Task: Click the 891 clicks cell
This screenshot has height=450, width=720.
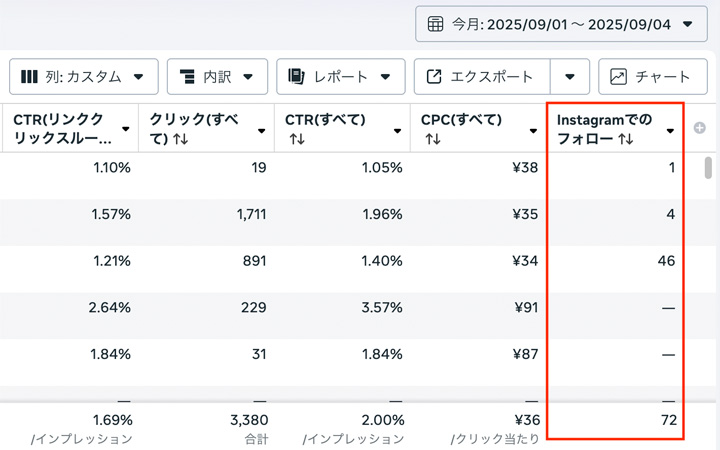Action: 255,261
